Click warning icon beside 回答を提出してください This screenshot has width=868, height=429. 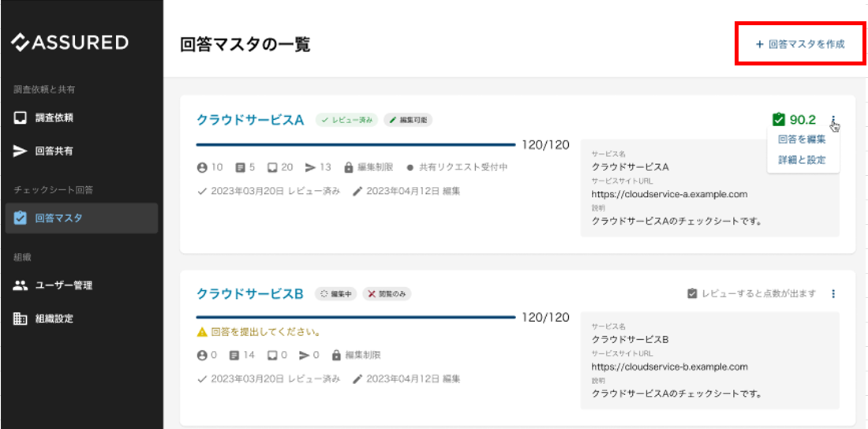(202, 332)
